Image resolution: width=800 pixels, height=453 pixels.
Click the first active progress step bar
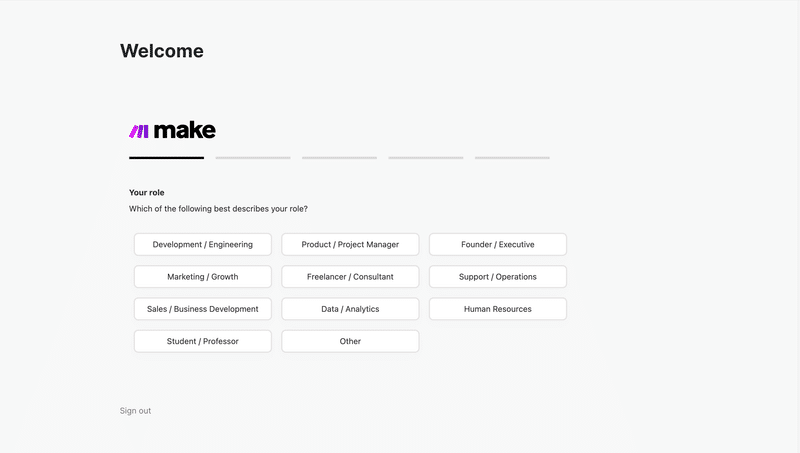[166, 158]
